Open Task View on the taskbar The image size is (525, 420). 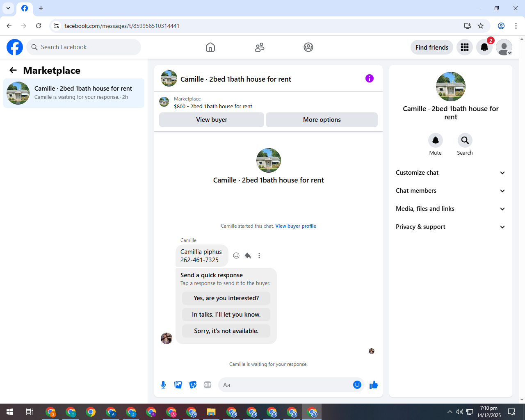tap(30, 412)
